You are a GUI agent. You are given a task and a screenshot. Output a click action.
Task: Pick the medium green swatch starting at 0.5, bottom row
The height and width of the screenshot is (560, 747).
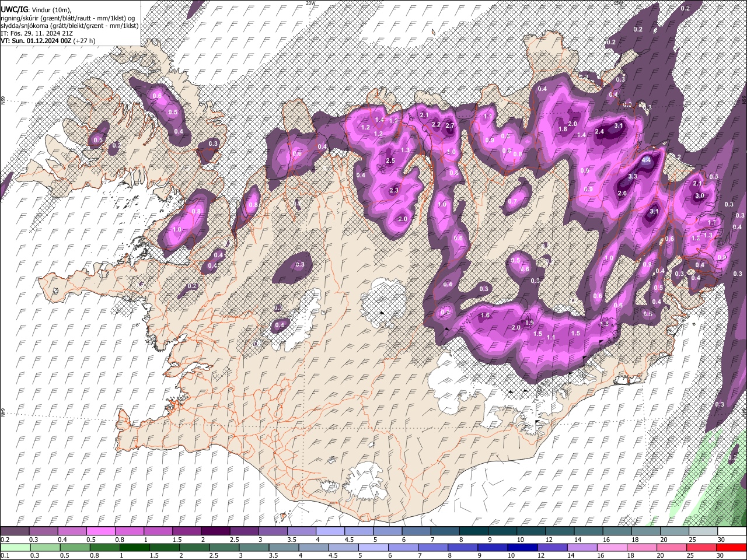click(x=75, y=547)
